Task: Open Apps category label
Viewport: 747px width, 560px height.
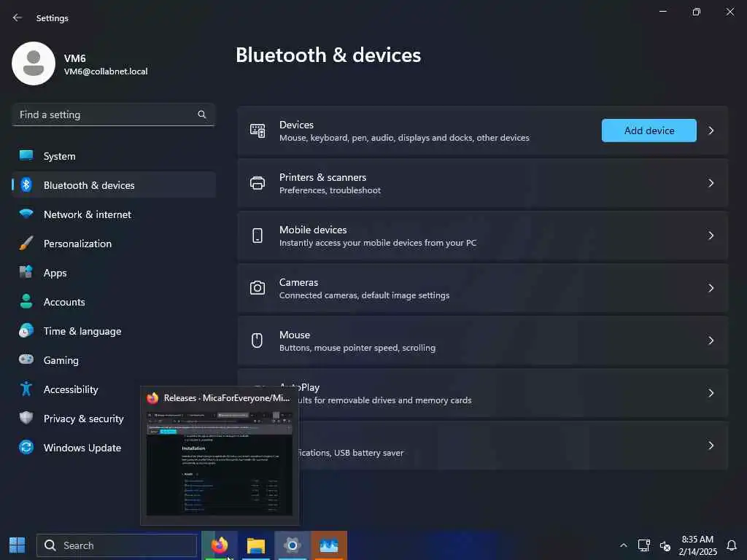Action: 55,273
